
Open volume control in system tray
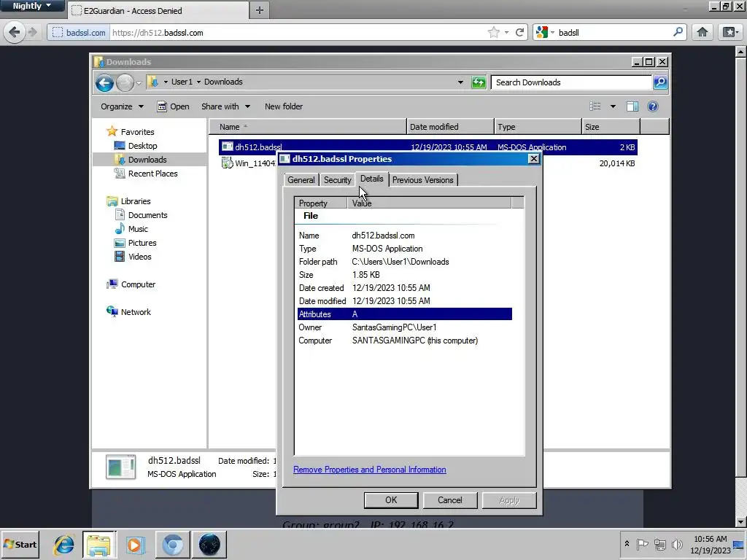pos(677,544)
